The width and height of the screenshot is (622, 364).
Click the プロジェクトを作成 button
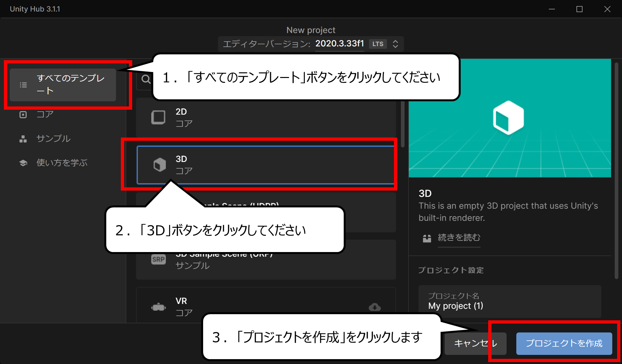tap(564, 343)
